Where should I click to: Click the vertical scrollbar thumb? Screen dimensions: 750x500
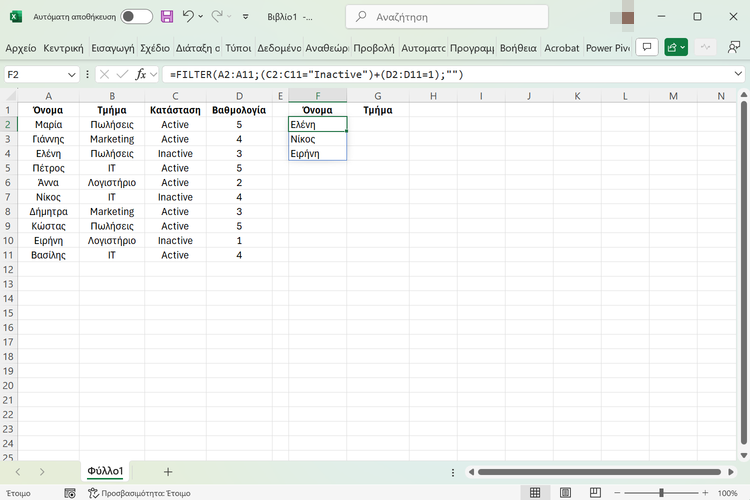pyautogui.click(x=744, y=272)
